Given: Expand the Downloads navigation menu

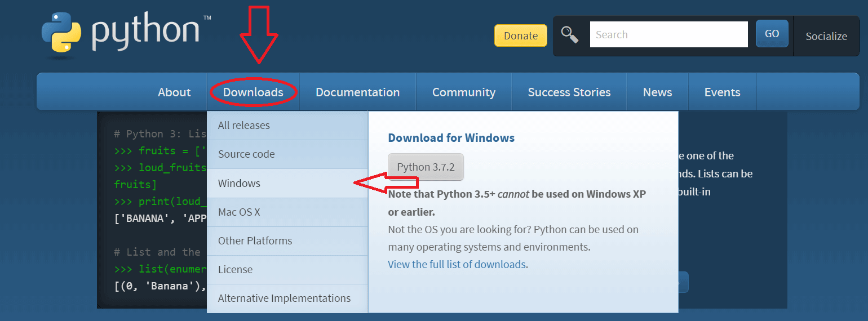Looking at the screenshot, I should (253, 92).
